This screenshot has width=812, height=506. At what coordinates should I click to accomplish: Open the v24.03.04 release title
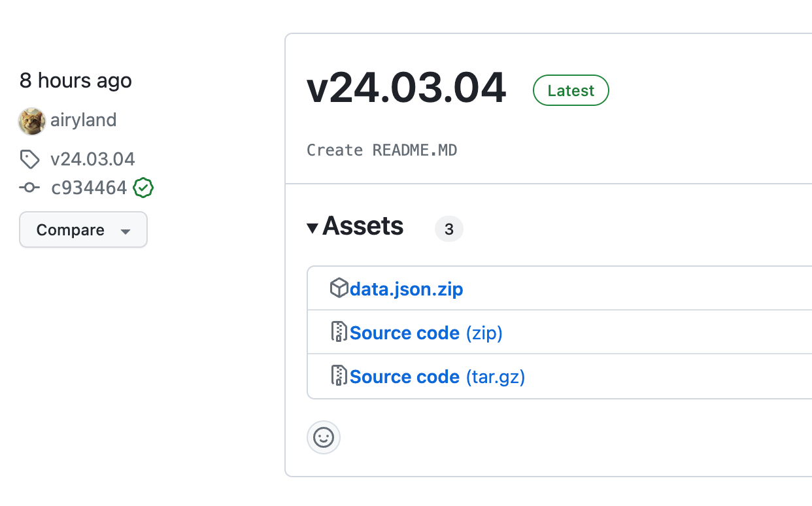tap(406, 88)
